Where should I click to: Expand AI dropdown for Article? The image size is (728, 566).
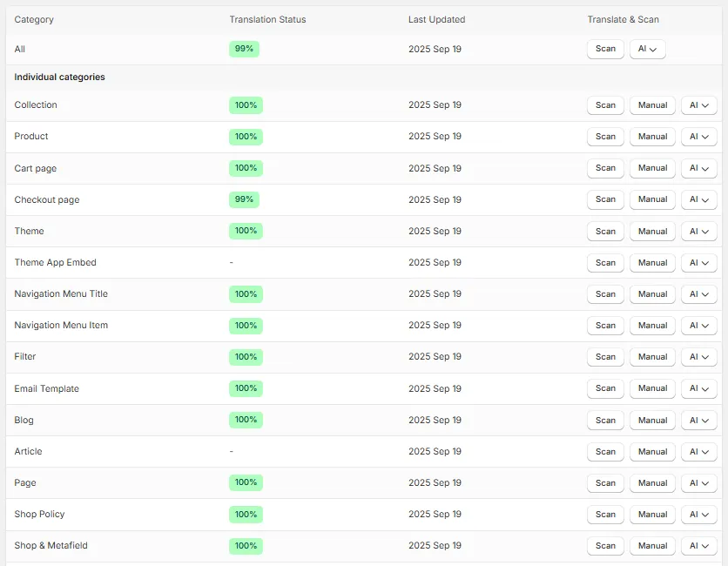pos(698,452)
